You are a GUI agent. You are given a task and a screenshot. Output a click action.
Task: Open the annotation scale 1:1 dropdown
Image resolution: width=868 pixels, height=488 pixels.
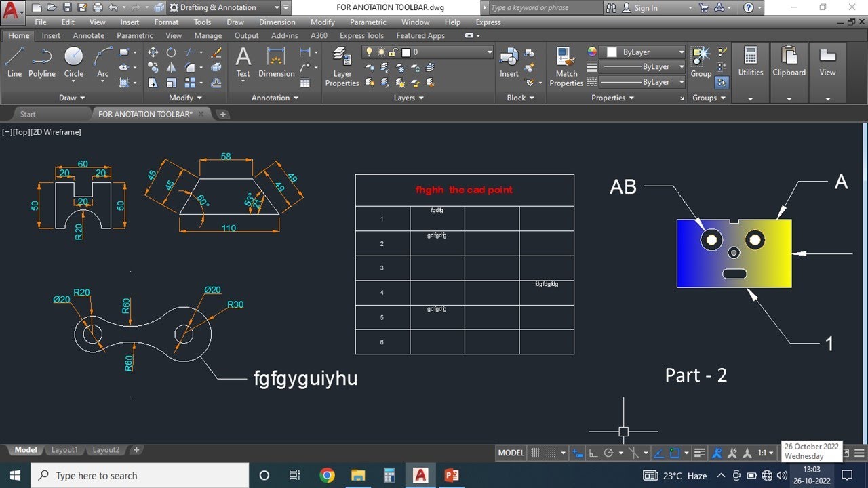pyautogui.click(x=766, y=453)
